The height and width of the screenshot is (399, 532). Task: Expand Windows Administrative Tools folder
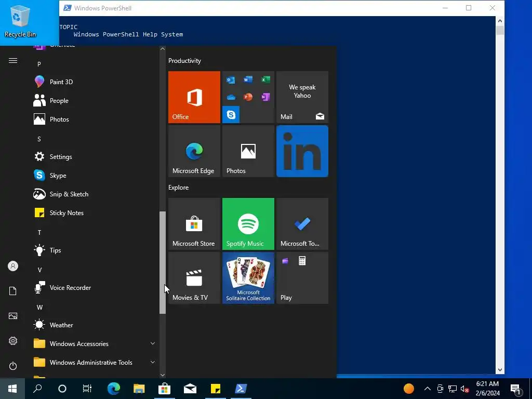click(95, 362)
